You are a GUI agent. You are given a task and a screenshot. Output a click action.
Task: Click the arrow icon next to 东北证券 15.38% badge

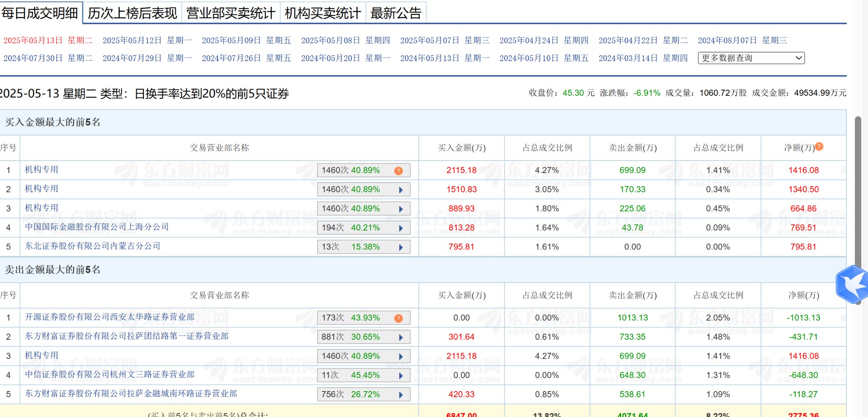pyautogui.click(x=401, y=247)
